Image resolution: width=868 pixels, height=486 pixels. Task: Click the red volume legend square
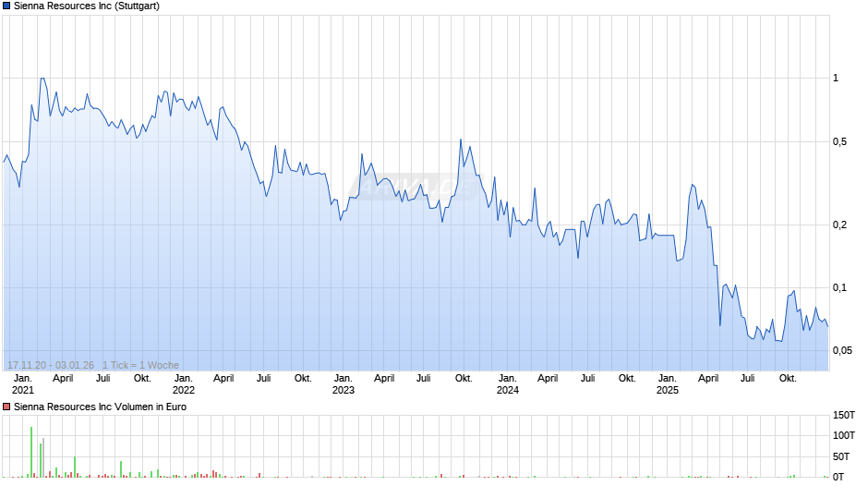pyautogui.click(x=6, y=407)
